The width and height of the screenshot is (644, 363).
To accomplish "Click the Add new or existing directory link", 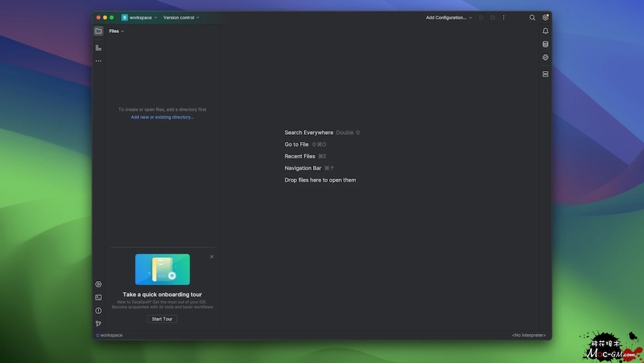I will click(x=162, y=117).
